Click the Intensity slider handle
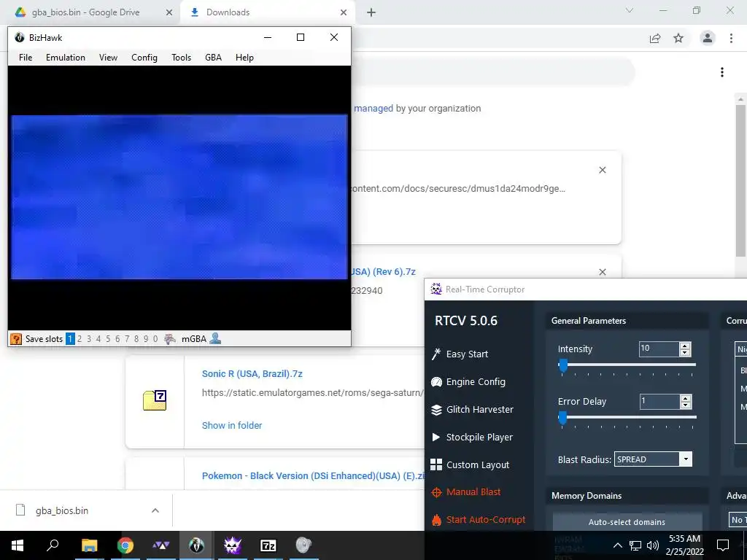This screenshot has height=560, width=747. tap(563, 365)
